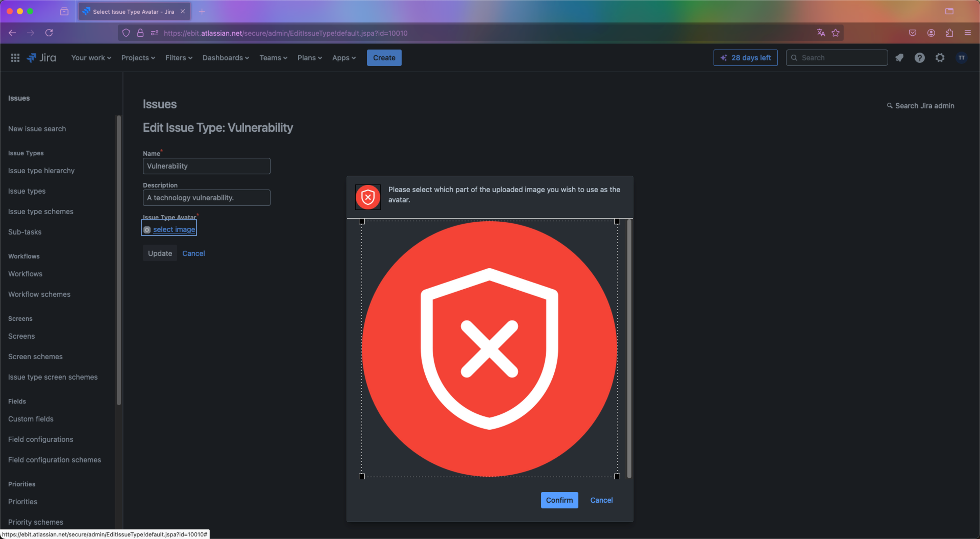
Task: Expand the Dashboards dropdown
Action: 226,57
